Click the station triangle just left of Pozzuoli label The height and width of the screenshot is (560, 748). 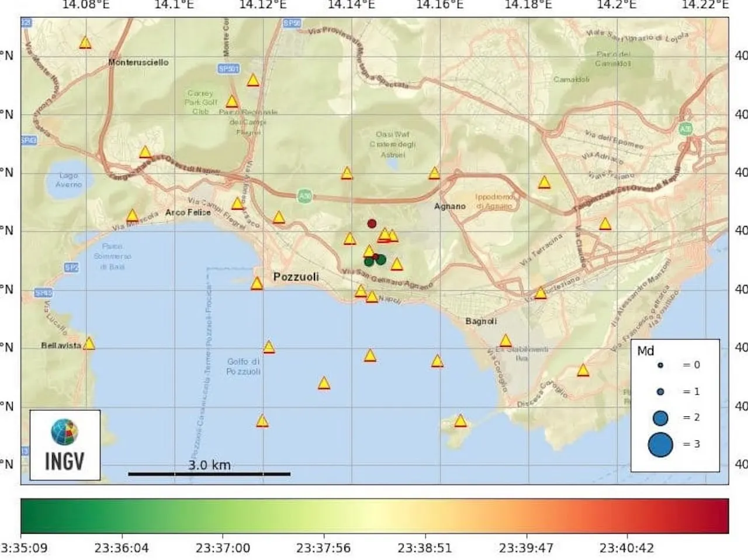click(257, 284)
